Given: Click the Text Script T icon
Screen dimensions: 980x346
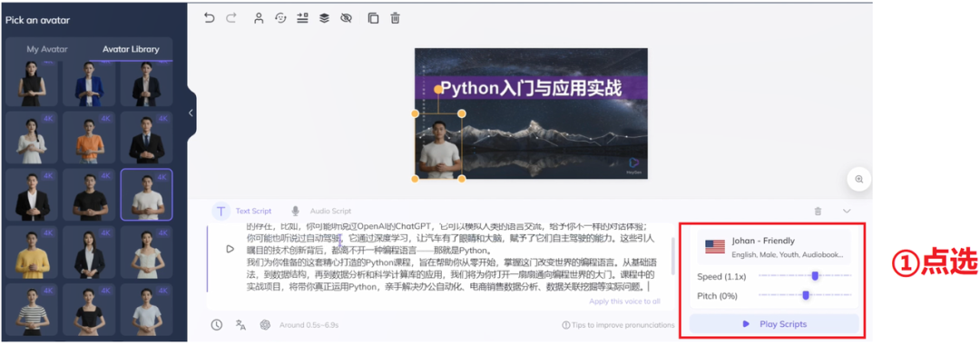Looking at the screenshot, I should coord(220,211).
